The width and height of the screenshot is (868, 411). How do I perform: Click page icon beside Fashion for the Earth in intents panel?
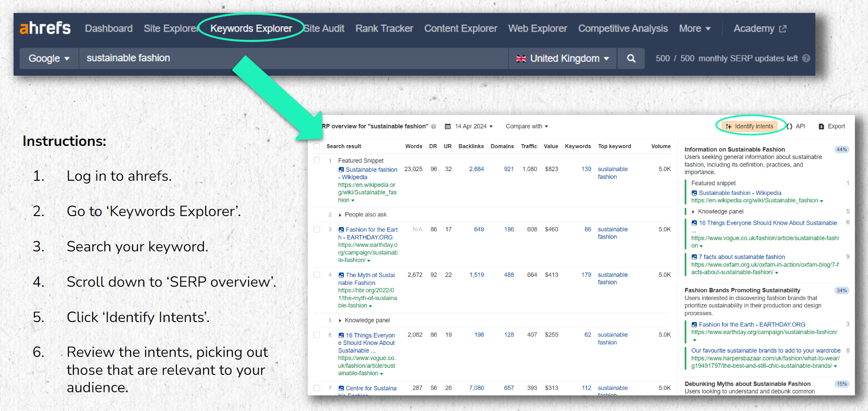click(694, 324)
